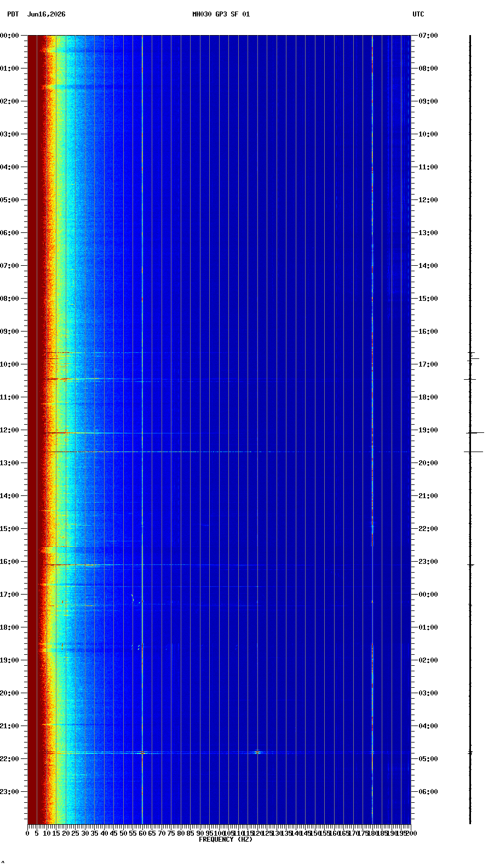The image size is (494, 868).
Task: Select 02:00 on the UTC time axis
Action: pos(428,660)
